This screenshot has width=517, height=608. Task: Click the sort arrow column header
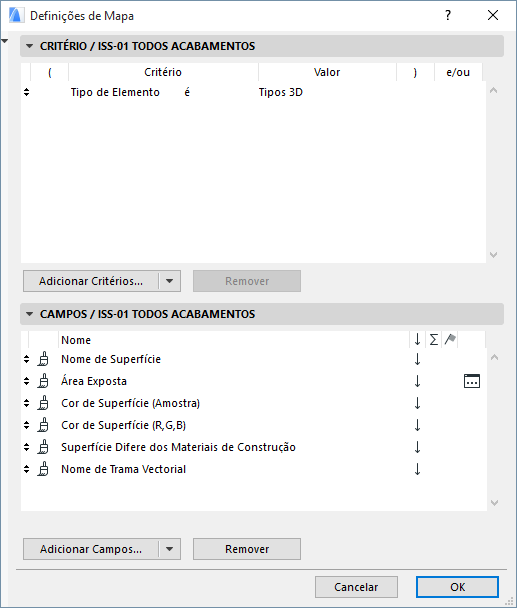[x=417, y=340]
